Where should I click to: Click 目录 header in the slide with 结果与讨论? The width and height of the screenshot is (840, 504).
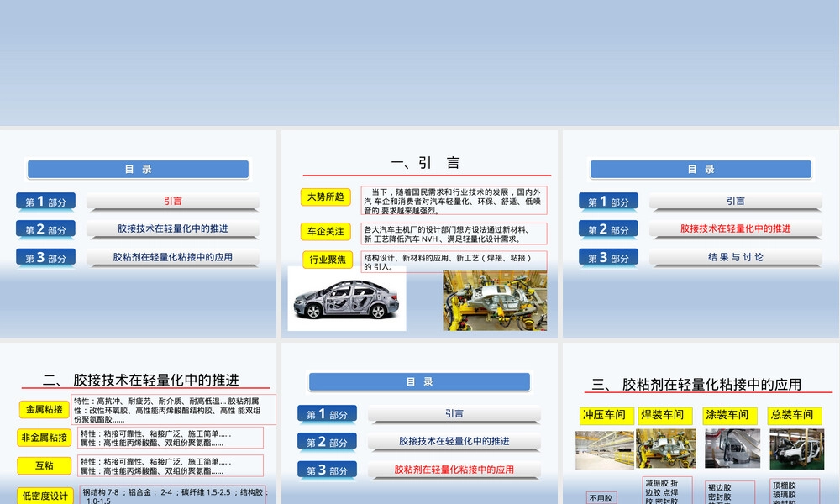(701, 169)
